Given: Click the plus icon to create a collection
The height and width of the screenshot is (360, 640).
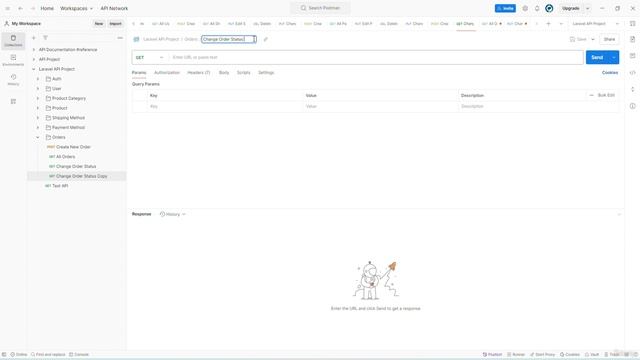Looking at the screenshot, I should point(34,38).
